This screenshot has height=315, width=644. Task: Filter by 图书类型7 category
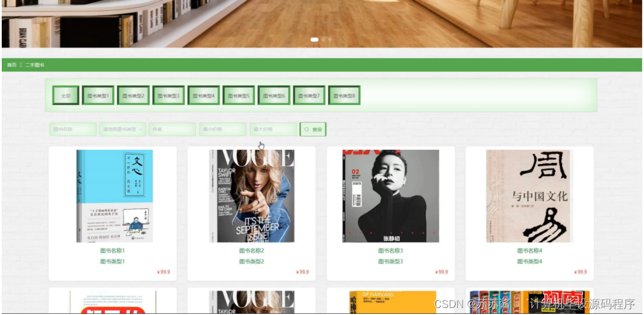click(309, 95)
